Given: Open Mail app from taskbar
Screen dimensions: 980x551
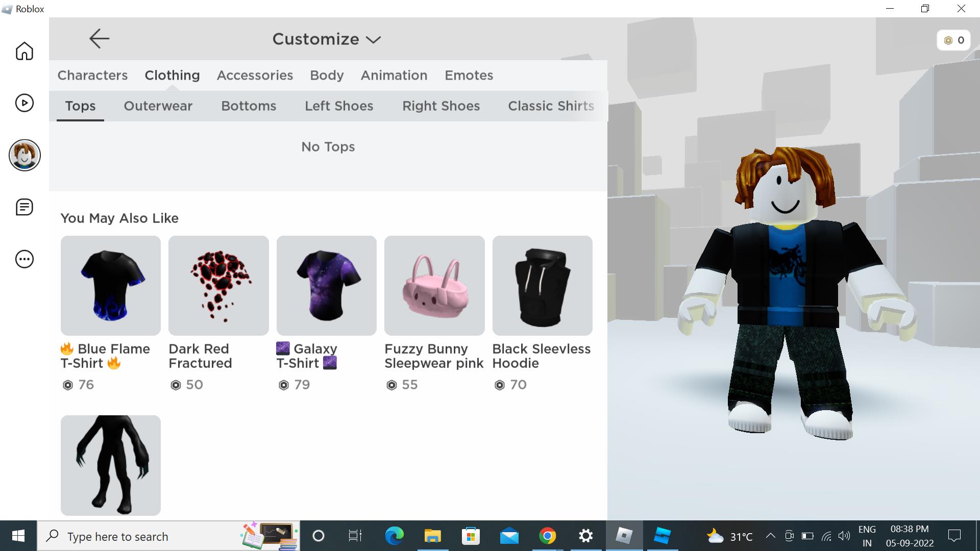Looking at the screenshot, I should pos(509,536).
